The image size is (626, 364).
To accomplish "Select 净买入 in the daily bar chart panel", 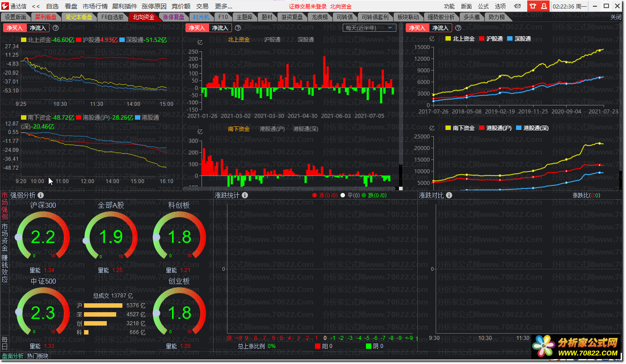I will tap(197, 28).
